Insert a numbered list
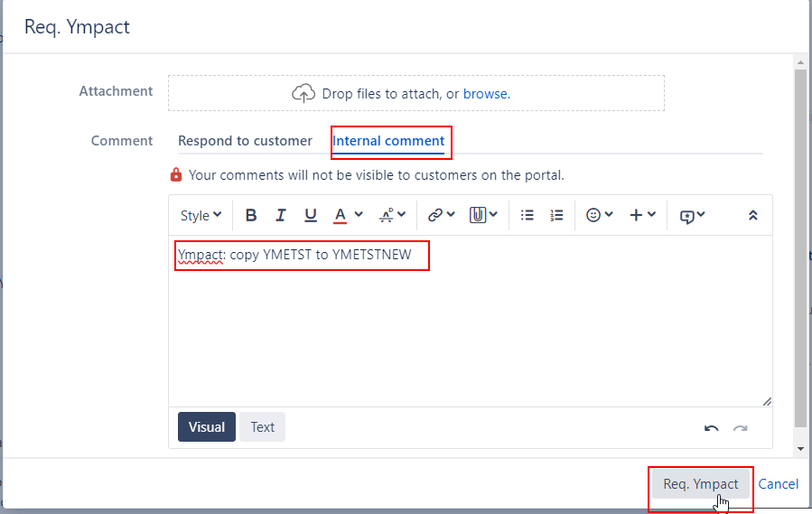The height and width of the screenshot is (514, 812). point(556,215)
